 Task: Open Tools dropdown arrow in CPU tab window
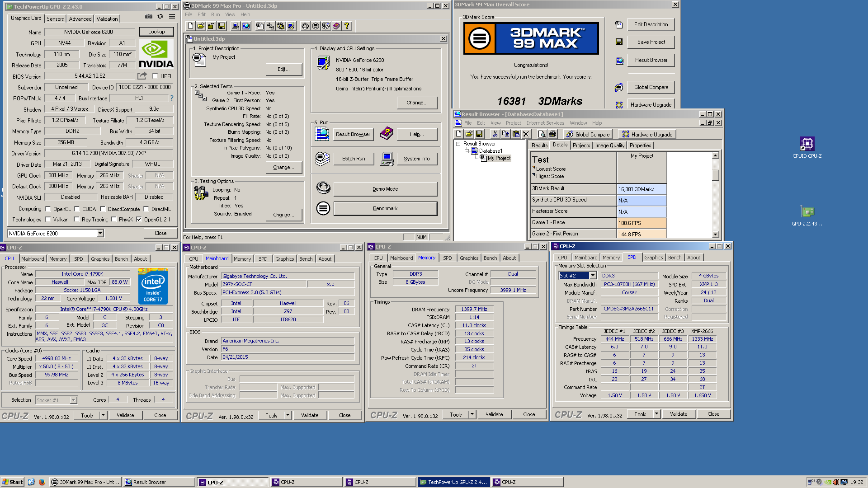click(103, 415)
